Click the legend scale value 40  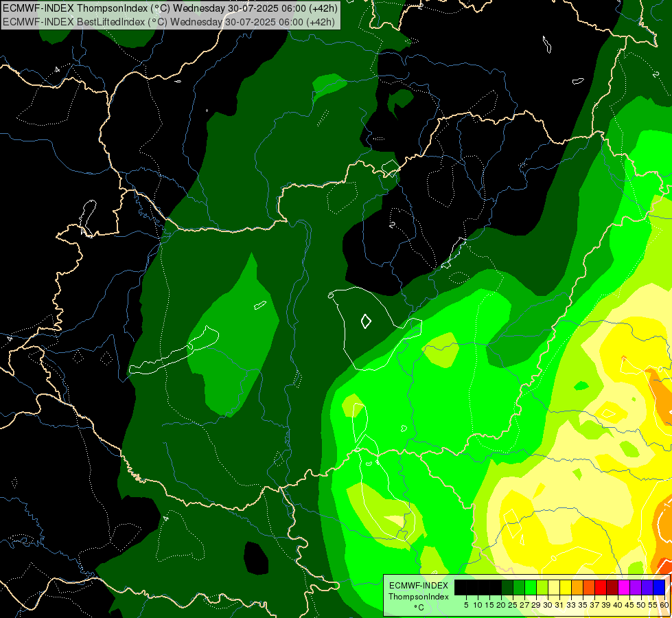tap(618, 605)
